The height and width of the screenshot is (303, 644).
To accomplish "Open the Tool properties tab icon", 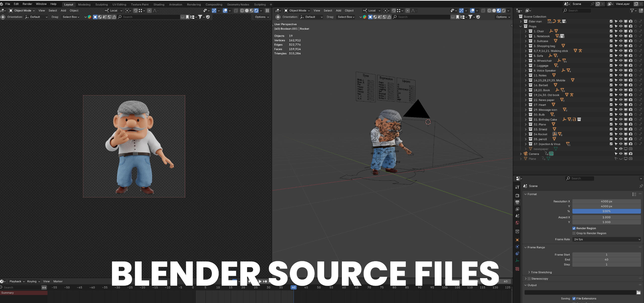I will (x=517, y=187).
